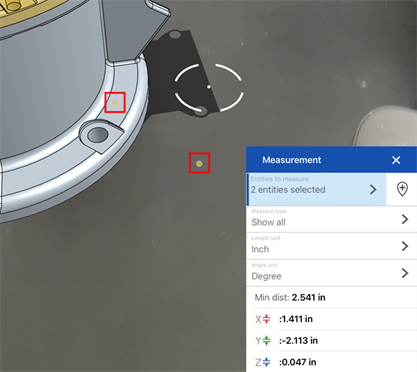Expand the Measure type 'Show all' row
This screenshot has width=417, height=372.
(332, 219)
